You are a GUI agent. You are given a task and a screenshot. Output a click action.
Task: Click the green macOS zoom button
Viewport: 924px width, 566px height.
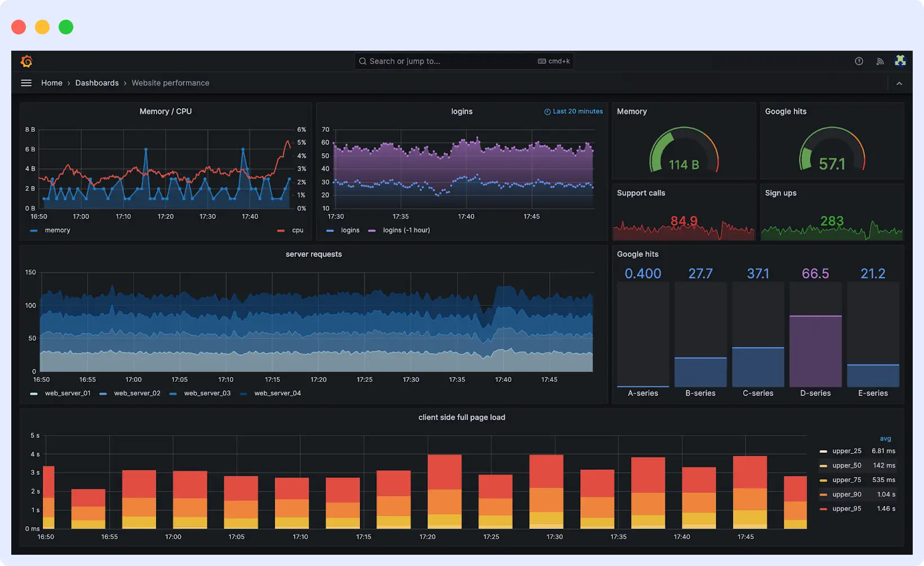pyautogui.click(x=65, y=26)
